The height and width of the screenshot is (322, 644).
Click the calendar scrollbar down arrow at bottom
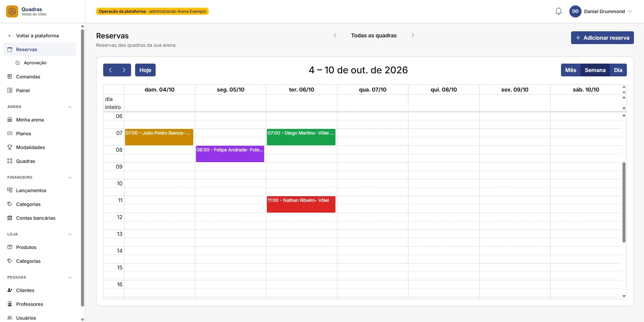(624, 296)
